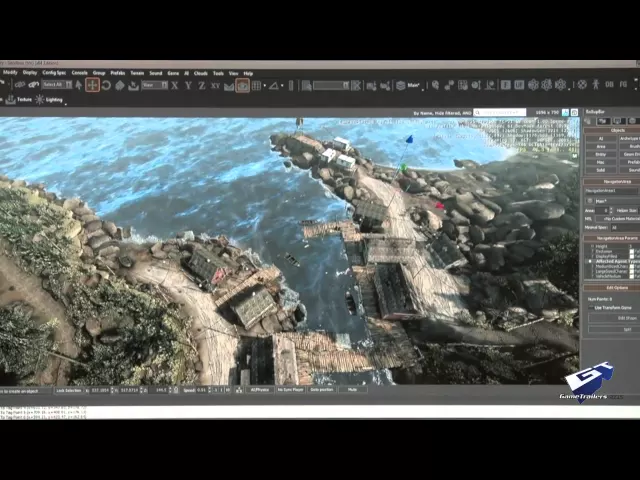This screenshot has height=480, width=640.
Task: Lock movement to the X axis
Action: [175, 85]
